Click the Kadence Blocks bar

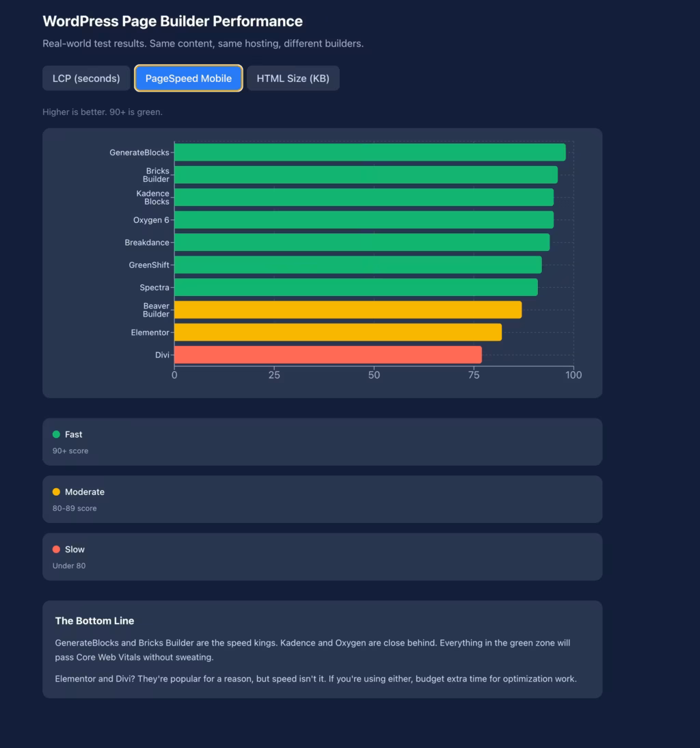pos(362,197)
